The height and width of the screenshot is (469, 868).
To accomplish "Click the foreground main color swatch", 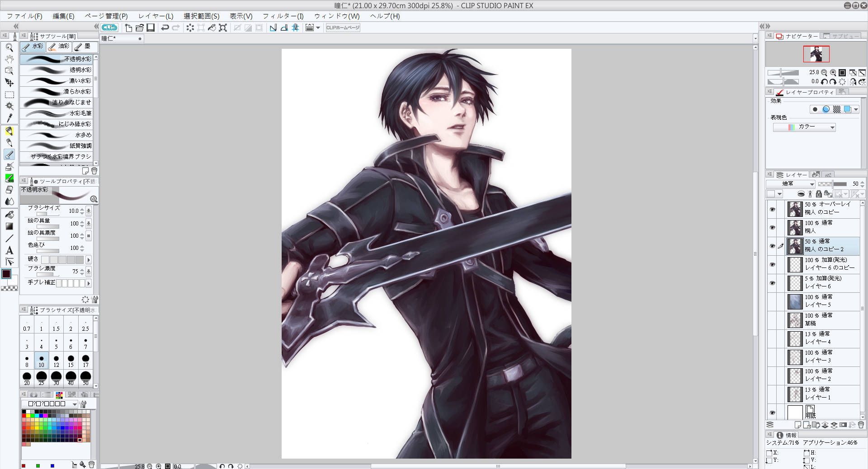I will 6,274.
